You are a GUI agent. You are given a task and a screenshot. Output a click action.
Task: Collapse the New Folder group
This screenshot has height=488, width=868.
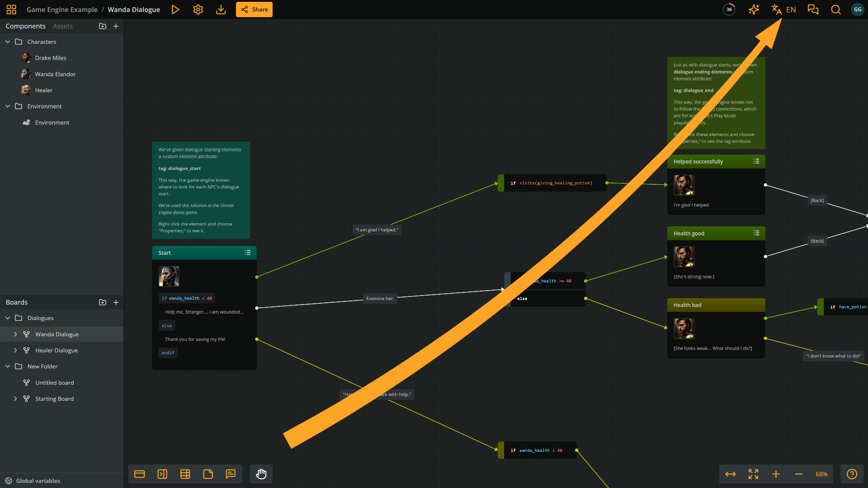8,366
